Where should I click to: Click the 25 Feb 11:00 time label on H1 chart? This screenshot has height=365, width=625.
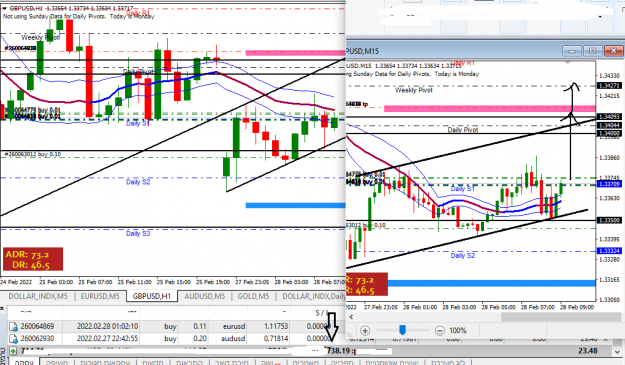134,282
